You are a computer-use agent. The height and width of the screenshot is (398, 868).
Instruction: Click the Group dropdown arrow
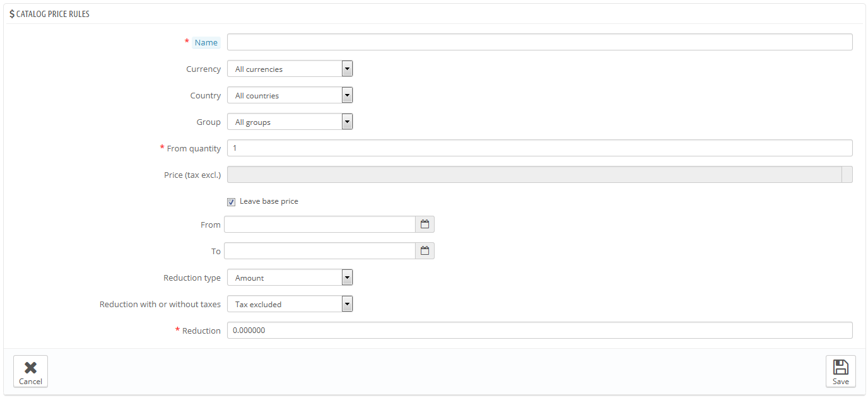346,121
